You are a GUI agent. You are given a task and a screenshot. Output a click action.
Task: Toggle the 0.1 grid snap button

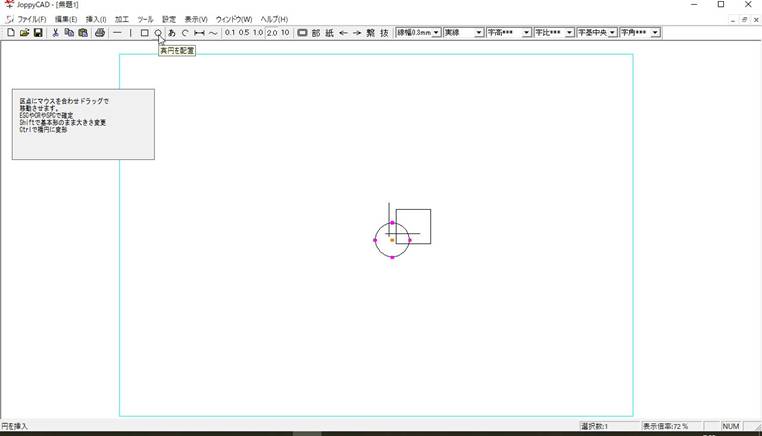pyautogui.click(x=230, y=33)
